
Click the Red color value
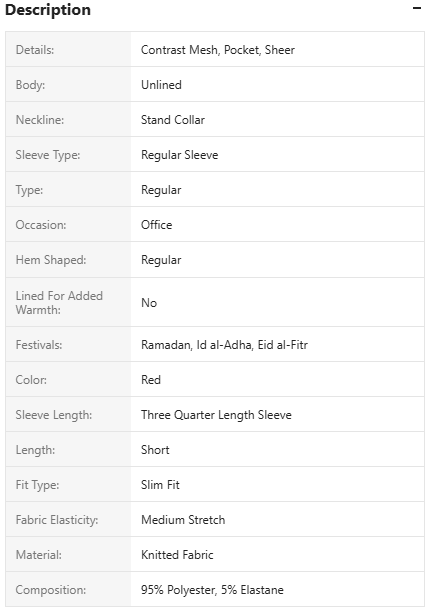pos(151,380)
